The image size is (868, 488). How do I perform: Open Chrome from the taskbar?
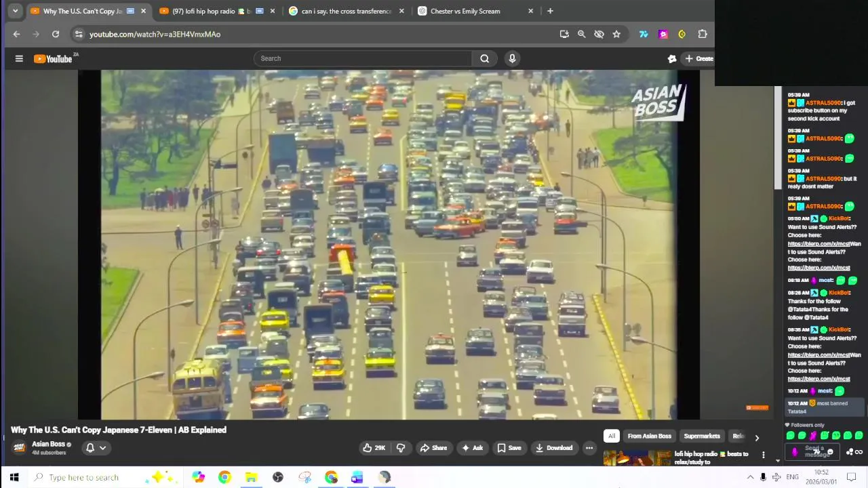tap(224, 477)
